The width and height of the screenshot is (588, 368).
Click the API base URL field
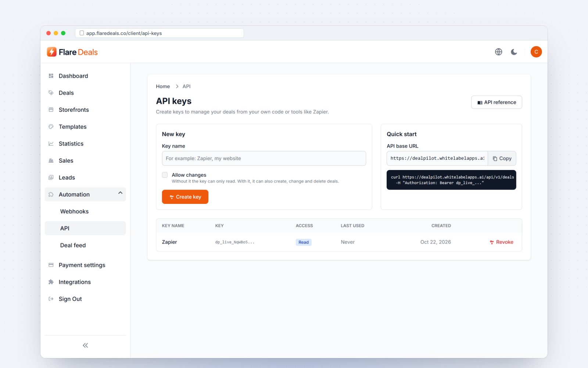(437, 158)
